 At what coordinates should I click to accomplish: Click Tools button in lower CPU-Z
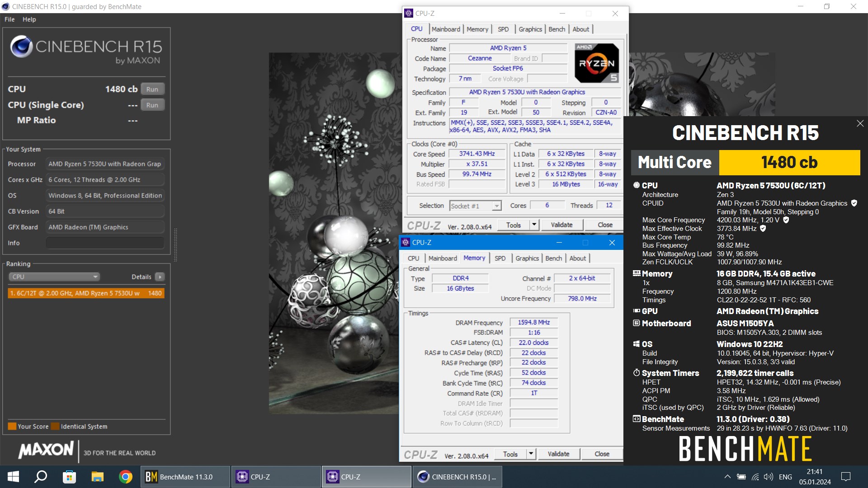tap(510, 454)
